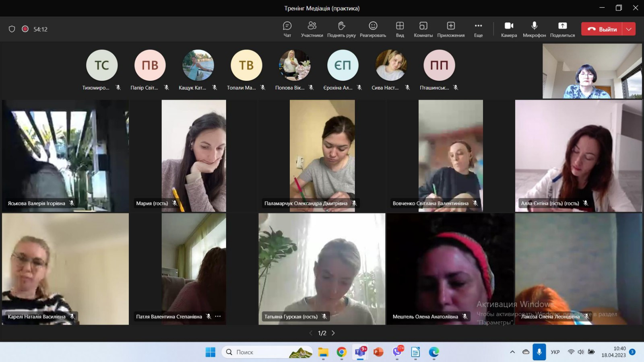644x362 pixels.
Task: Open Комнаты breakout rooms
Action: [x=423, y=29]
